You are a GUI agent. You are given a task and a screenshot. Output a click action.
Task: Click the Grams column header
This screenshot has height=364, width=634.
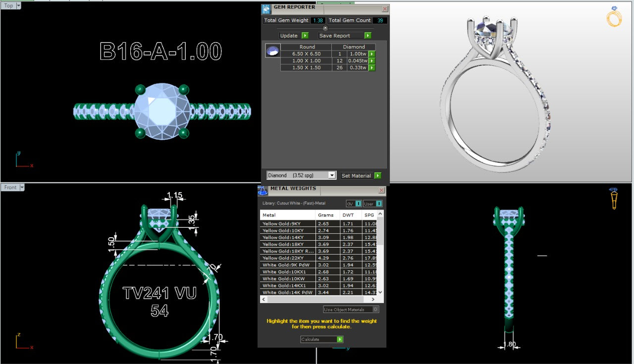tap(328, 215)
